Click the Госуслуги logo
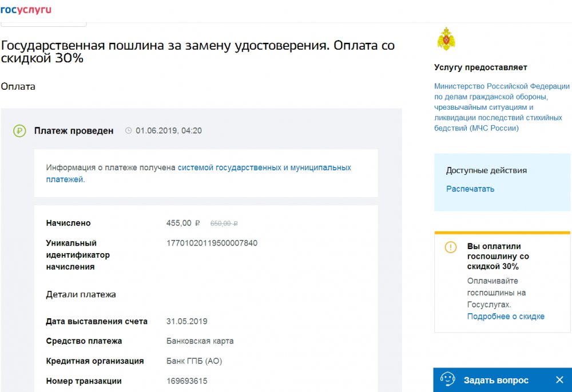 [26, 10]
